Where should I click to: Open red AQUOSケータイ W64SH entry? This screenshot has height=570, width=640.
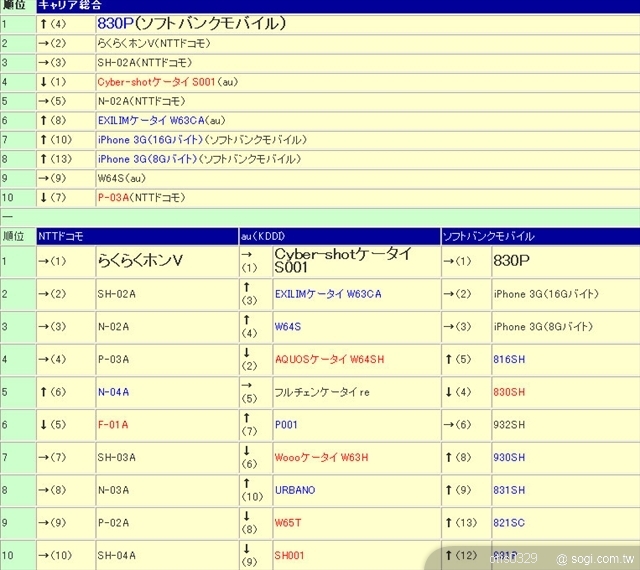point(329,359)
